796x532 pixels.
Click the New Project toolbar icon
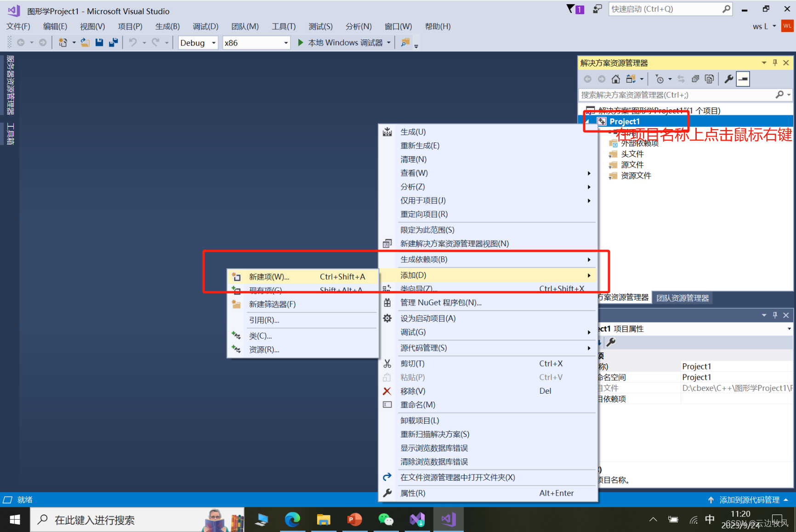[63, 43]
